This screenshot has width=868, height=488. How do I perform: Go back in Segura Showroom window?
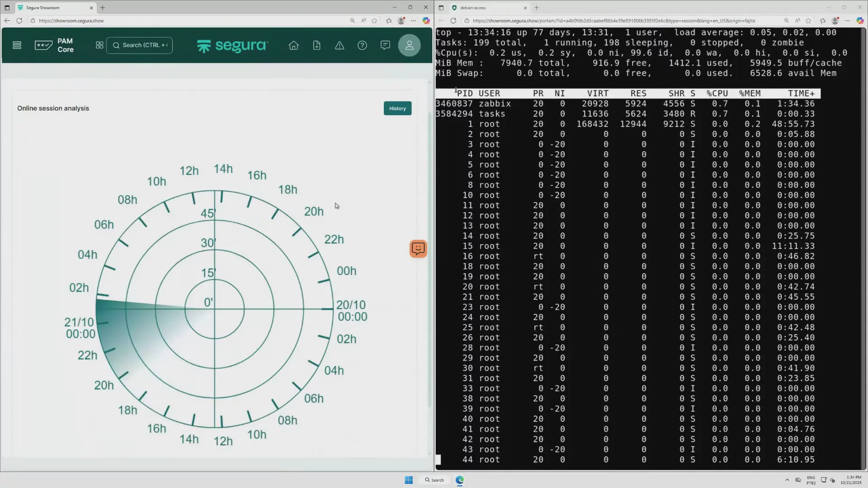(7, 20)
